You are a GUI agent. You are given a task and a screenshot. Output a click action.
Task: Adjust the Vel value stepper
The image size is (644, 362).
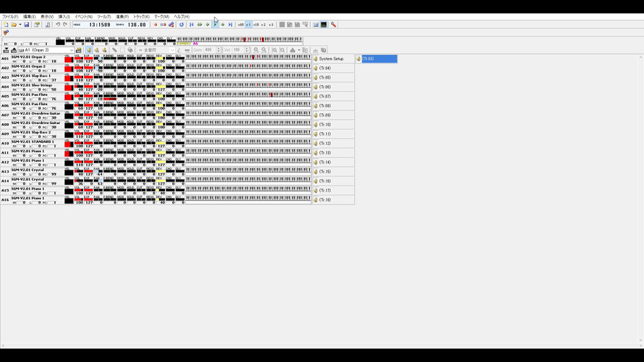tap(247, 50)
